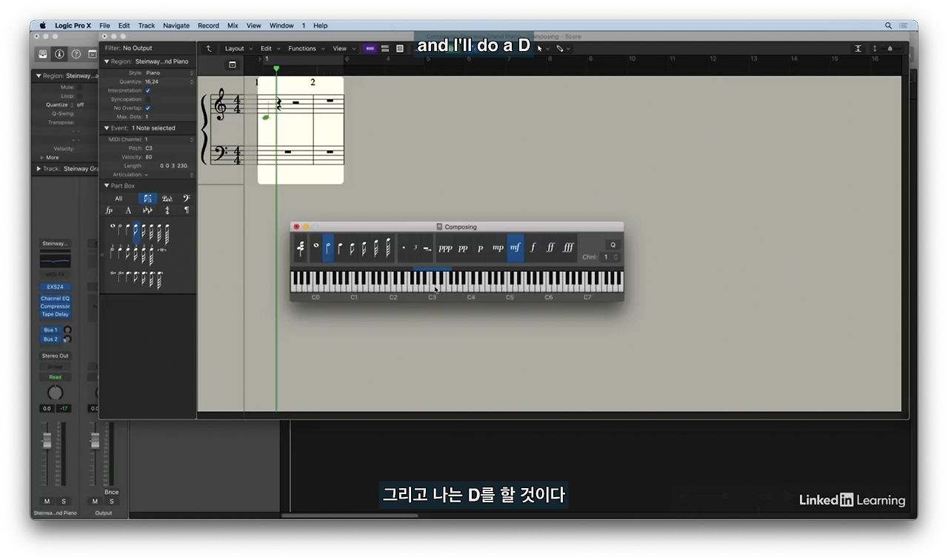Toggle Syncopation checkbox
948x560 pixels.
pyautogui.click(x=147, y=99)
